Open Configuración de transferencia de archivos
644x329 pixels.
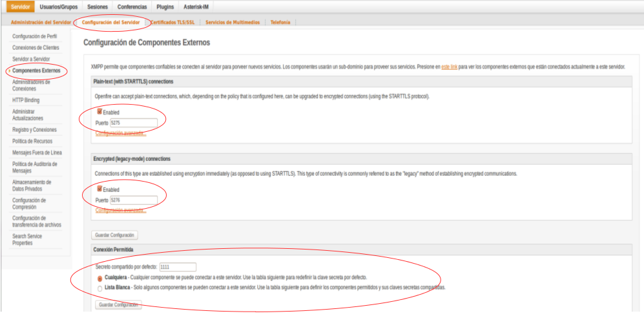coord(37,222)
